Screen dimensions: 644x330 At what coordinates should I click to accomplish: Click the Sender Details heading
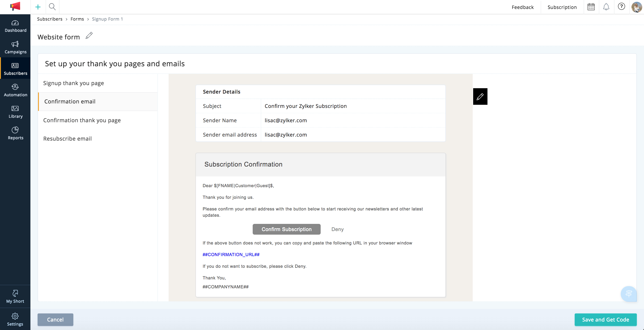click(222, 92)
